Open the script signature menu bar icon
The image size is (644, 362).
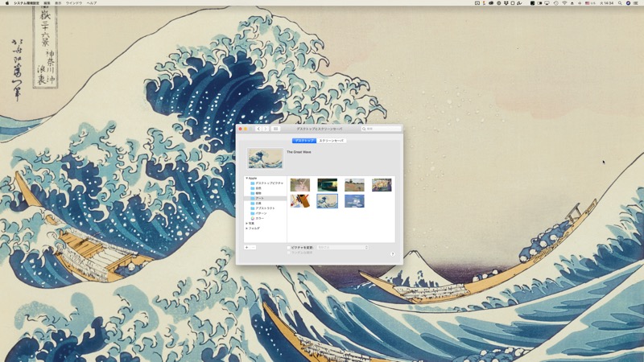[x=519, y=3]
